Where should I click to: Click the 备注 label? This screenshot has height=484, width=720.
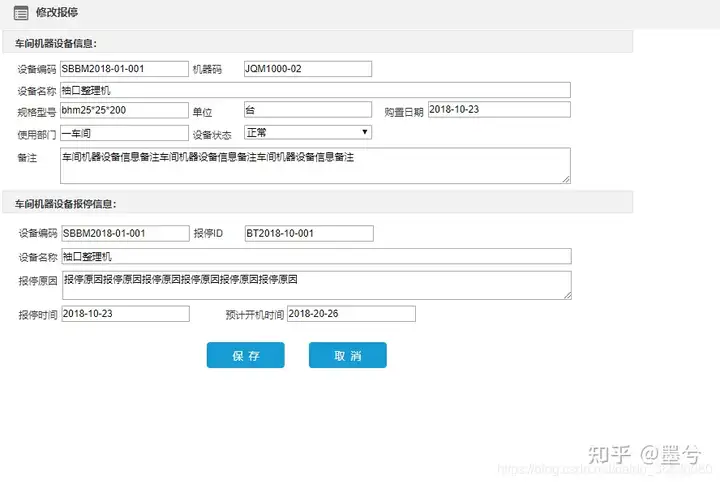coord(27,158)
